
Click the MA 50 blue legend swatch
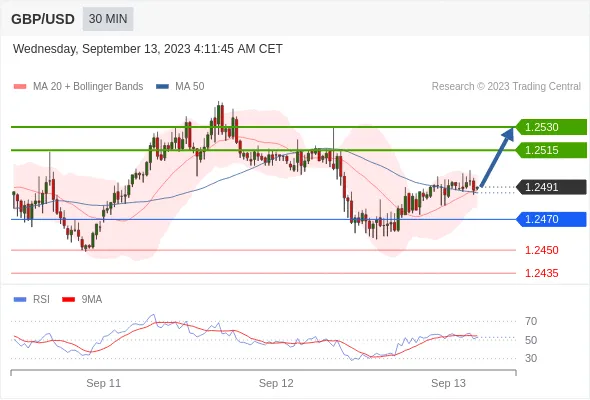[163, 87]
